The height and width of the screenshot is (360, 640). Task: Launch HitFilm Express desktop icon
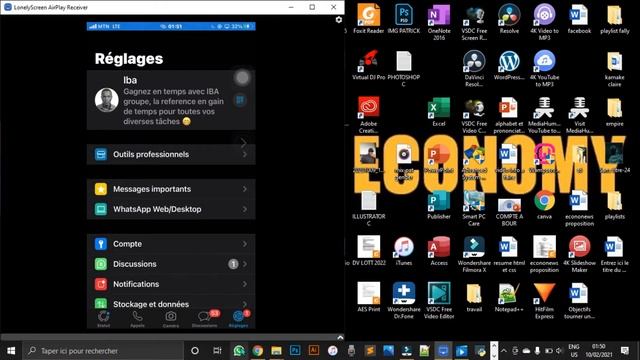(x=544, y=301)
